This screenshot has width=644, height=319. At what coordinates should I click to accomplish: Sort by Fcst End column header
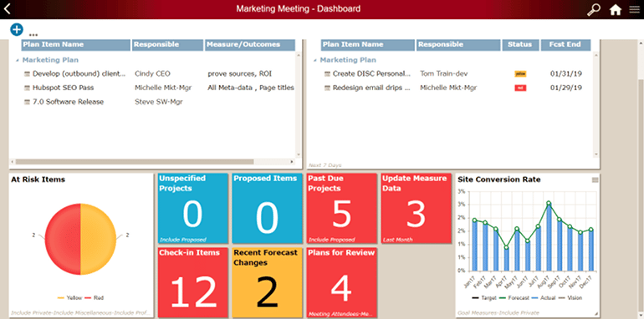(x=566, y=45)
